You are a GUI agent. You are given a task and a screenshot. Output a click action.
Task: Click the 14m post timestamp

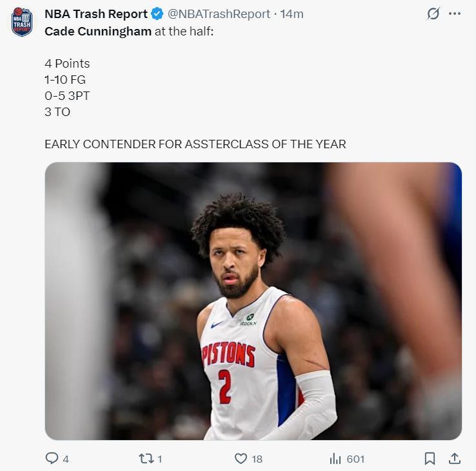pyautogui.click(x=292, y=14)
